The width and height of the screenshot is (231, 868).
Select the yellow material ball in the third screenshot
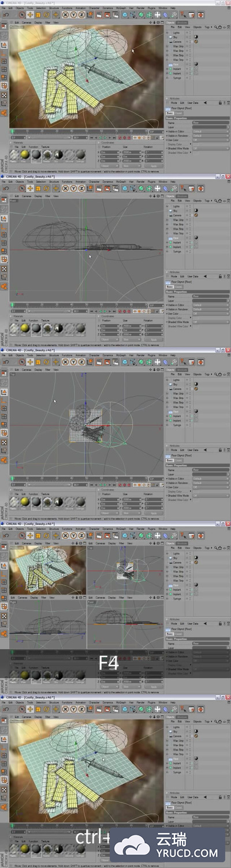click(25, 502)
